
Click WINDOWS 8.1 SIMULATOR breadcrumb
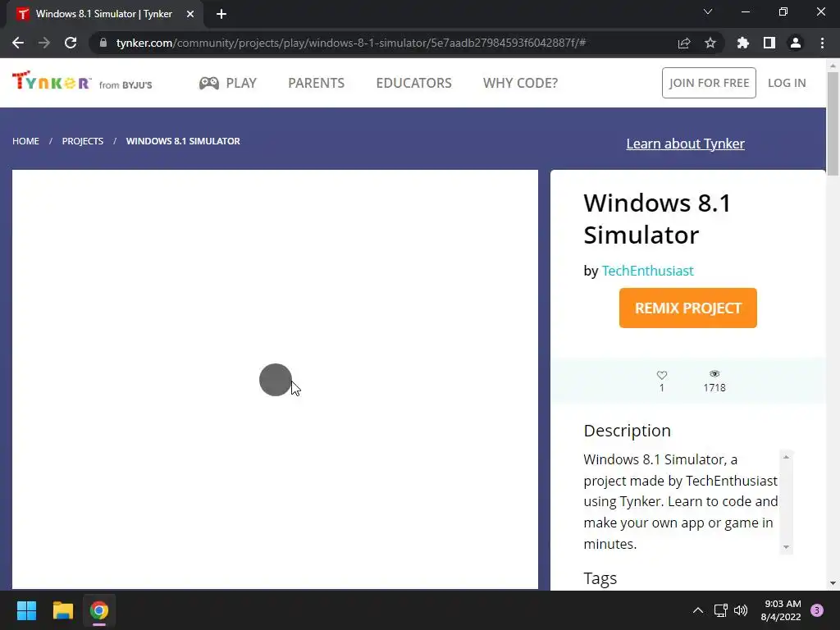click(x=183, y=141)
